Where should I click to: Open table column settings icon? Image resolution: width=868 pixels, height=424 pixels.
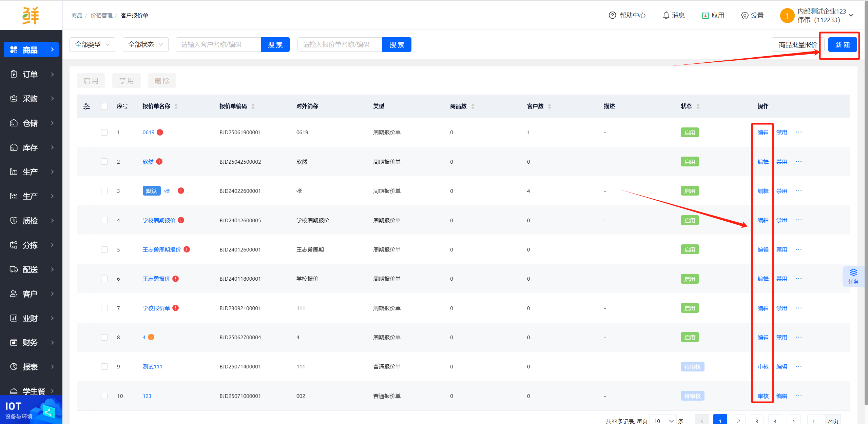[86, 106]
